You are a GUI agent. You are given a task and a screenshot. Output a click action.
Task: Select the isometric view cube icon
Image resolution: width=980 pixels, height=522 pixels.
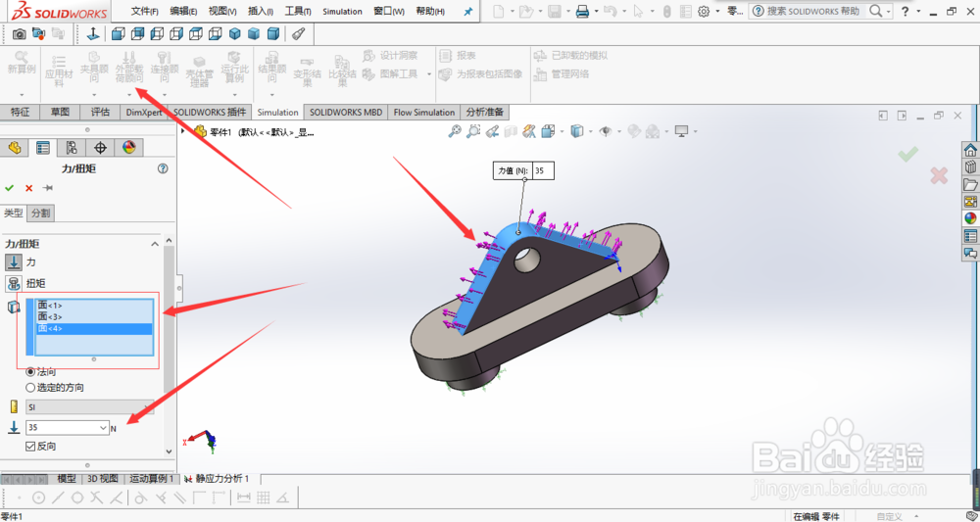click(x=234, y=33)
